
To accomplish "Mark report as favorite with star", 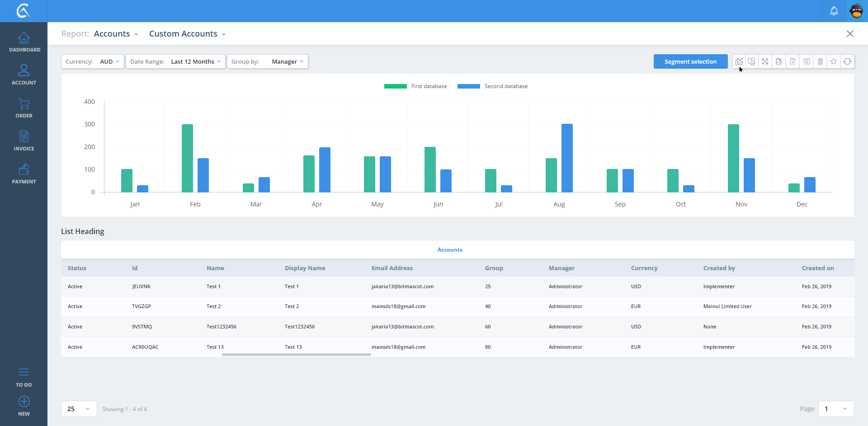I will (834, 61).
